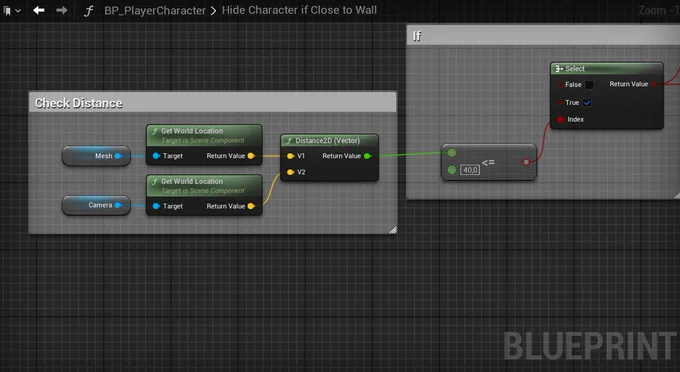Click the V2 input pin on Distance2D
This screenshot has height=372, width=680.
coord(291,172)
